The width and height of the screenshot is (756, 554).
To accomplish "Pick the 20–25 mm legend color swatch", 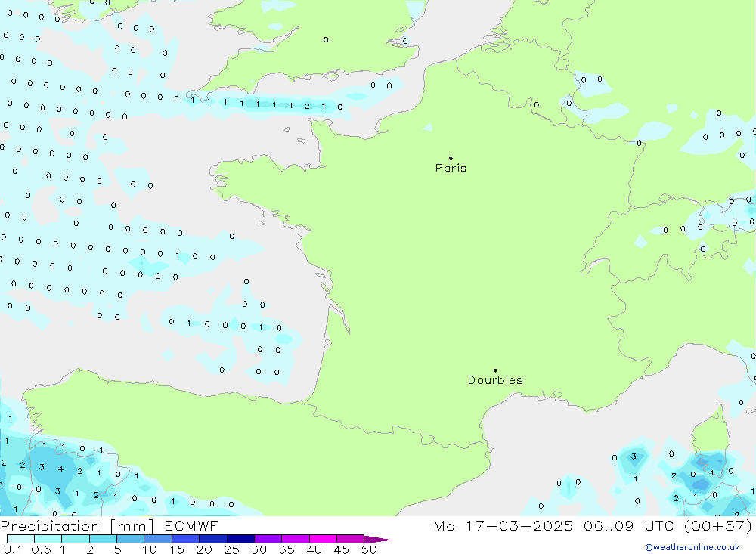I will pyautogui.click(x=213, y=539).
